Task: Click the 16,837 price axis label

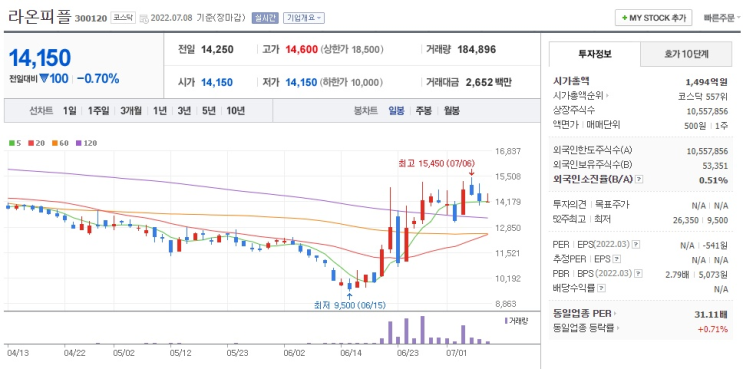Action: point(507,151)
